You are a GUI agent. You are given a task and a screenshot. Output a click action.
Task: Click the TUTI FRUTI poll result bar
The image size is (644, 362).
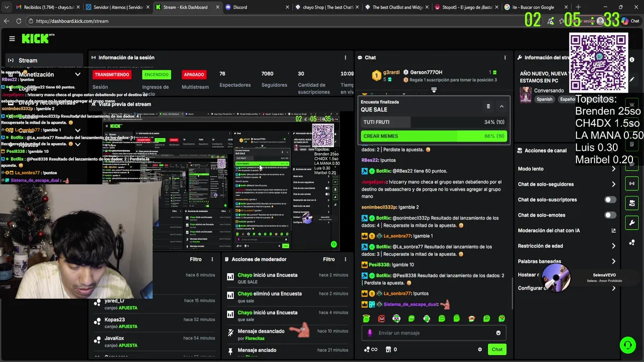434,122
